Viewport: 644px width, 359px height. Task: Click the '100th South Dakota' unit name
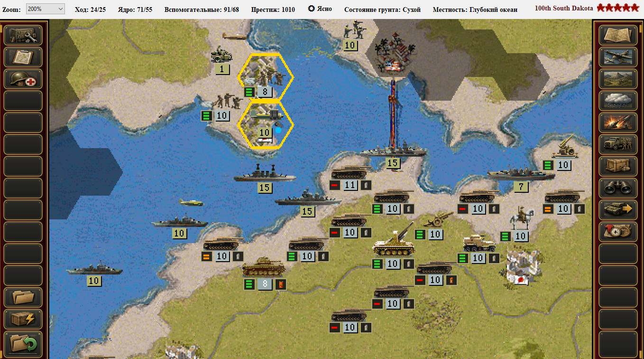(564, 9)
